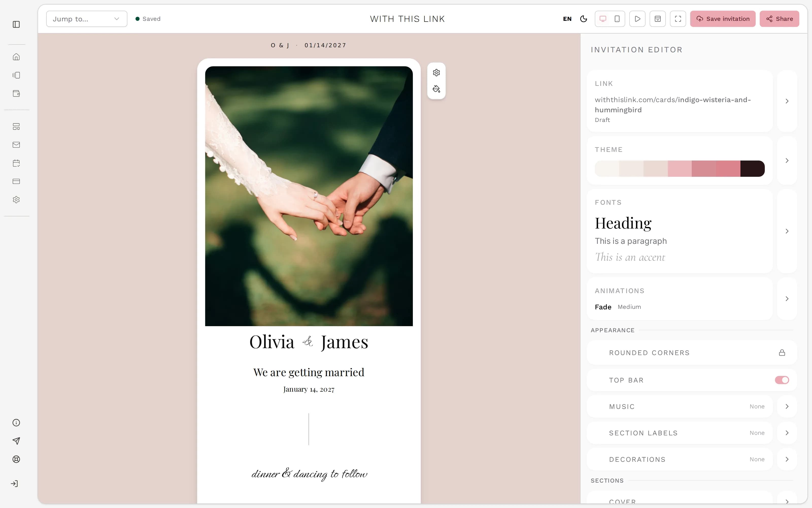Open the Animations Fade Medium card
812x508 pixels.
(x=680, y=299)
